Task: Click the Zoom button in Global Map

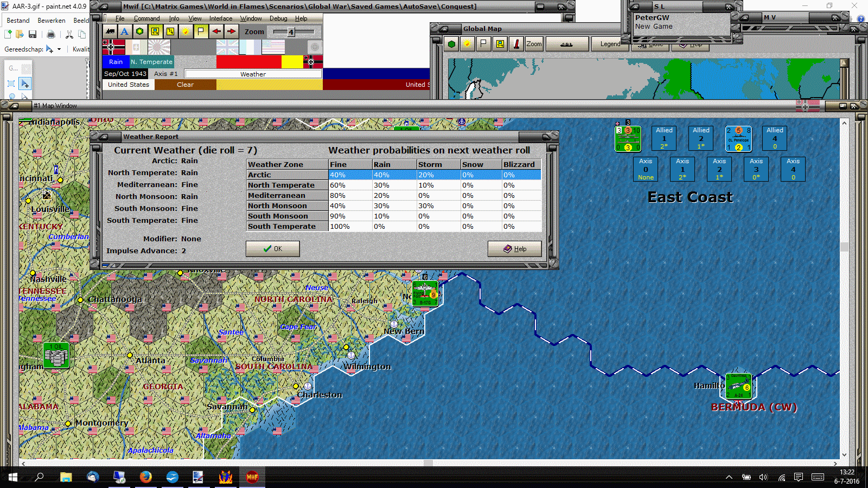Action: pyautogui.click(x=534, y=44)
